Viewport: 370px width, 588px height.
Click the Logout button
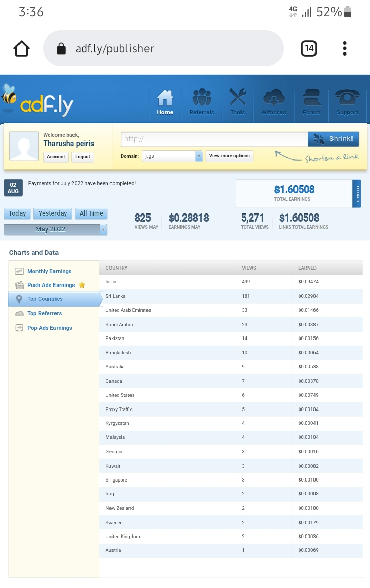pos(82,157)
